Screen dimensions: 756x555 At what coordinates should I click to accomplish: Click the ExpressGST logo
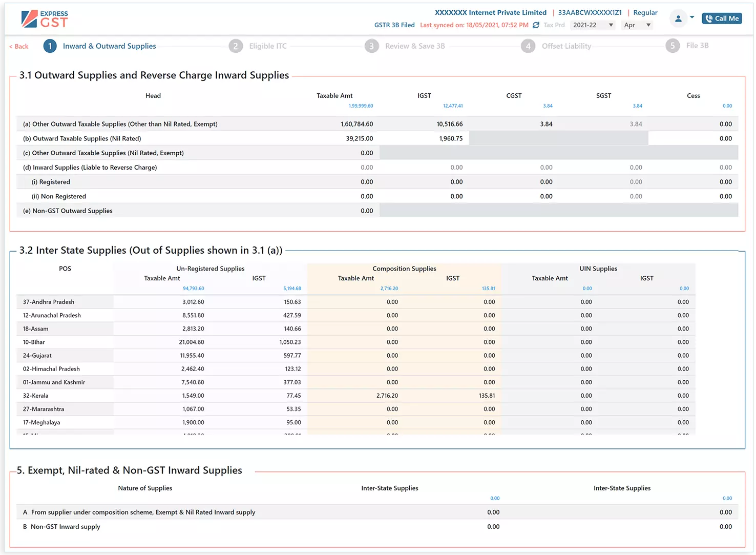[45, 19]
